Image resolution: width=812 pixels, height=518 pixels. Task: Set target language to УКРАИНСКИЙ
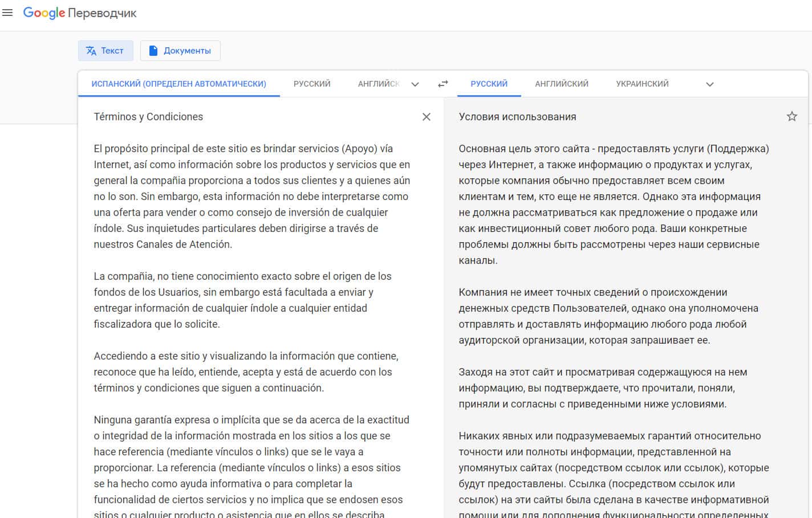pos(642,84)
